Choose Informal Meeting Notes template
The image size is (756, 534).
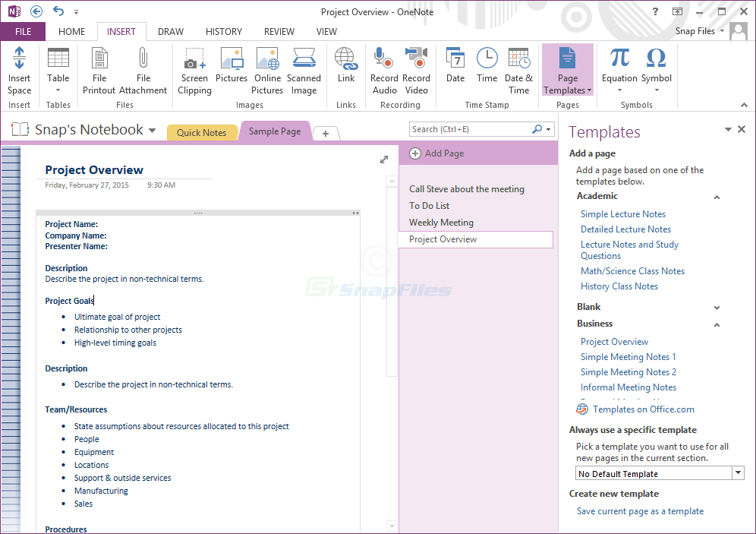(628, 387)
